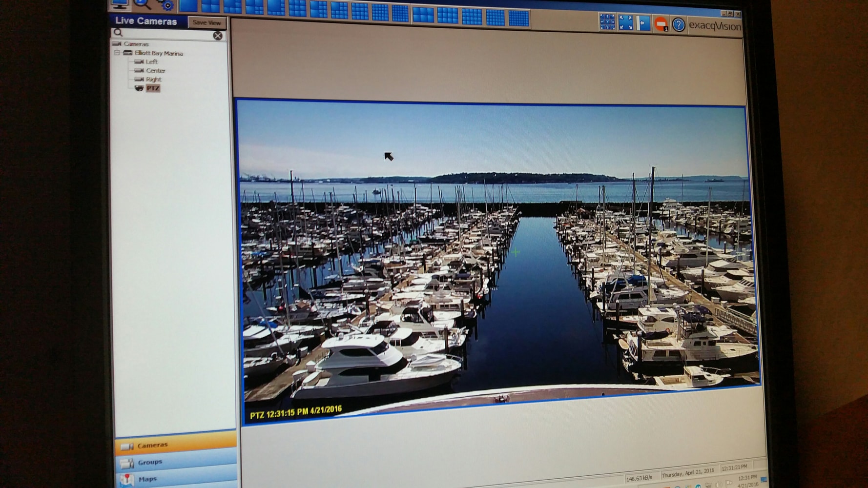Enter full screen video mode
The width and height of the screenshot is (868, 488).
[x=625, y=22]
